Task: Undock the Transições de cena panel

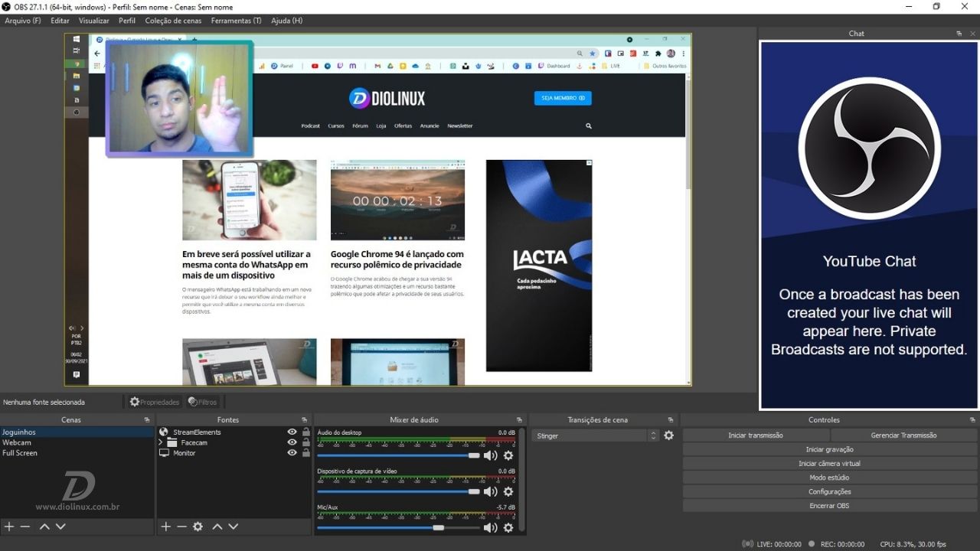Action: pyautogui.click(x=670, y=420)
